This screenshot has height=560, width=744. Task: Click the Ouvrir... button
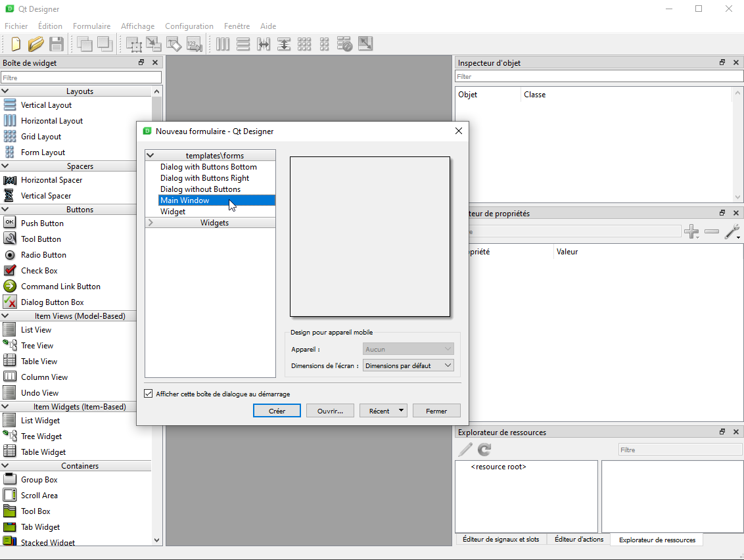pos(330,411)
